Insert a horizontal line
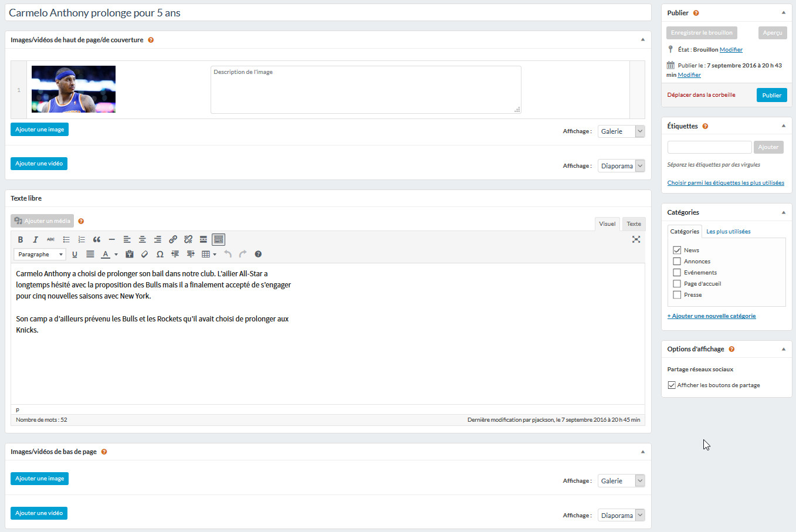This screenshot has height=532, width=796. tap(112, 239)
